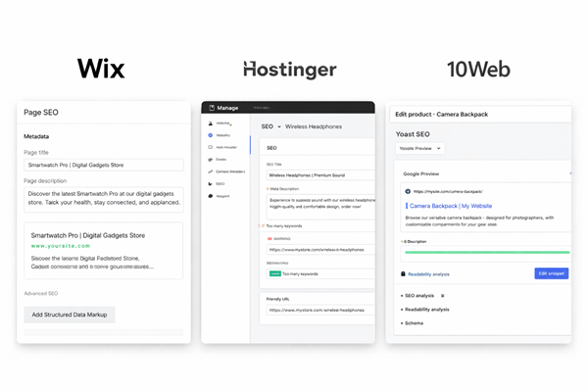Open the Camera Backpack | My Website link
Image resolution: width=588 pixels, height=392 pixels.
(450, 207)
